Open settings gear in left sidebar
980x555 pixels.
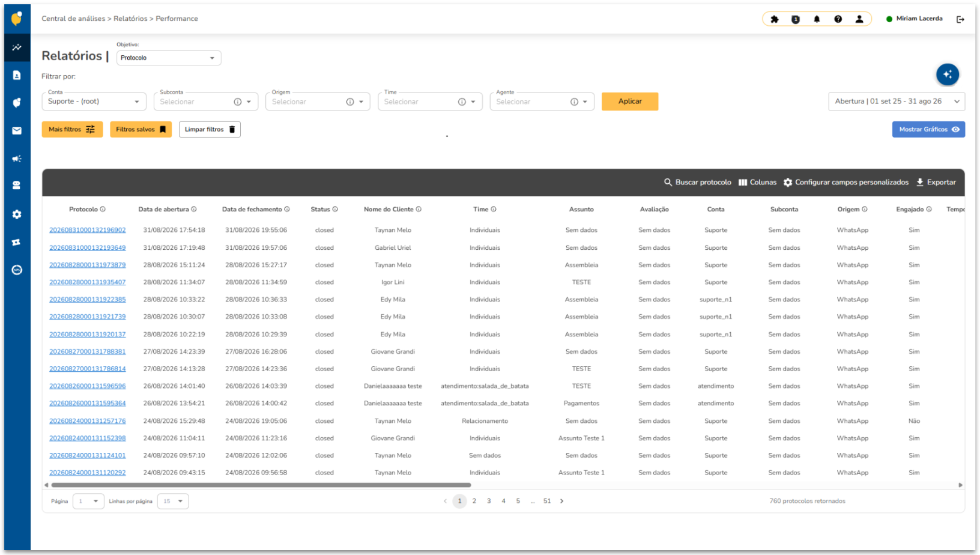[x=17, y=214]
